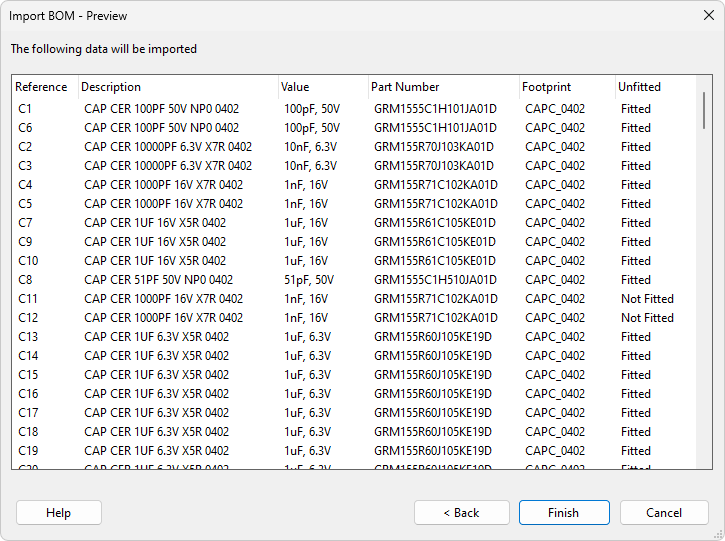Click the Not Fitted cell for C11
The width and height of the screenshot is (725, 541).
point(647,299)
